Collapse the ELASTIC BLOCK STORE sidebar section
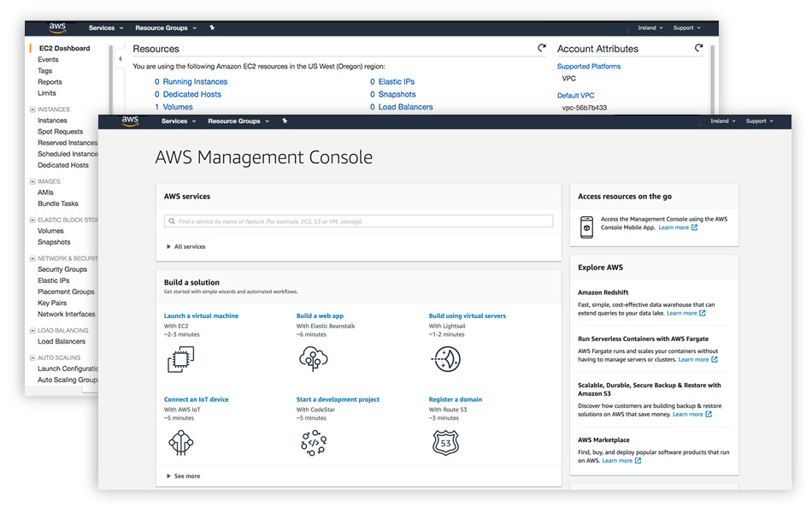The height and width of the screenshot is (513, 812). pos(32,220)
